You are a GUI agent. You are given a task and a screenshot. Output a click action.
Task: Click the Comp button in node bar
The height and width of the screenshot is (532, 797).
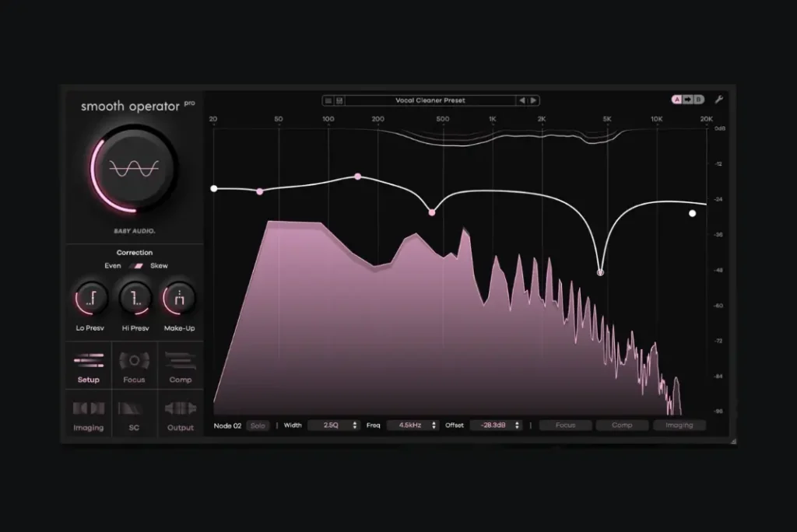point(622,425)
